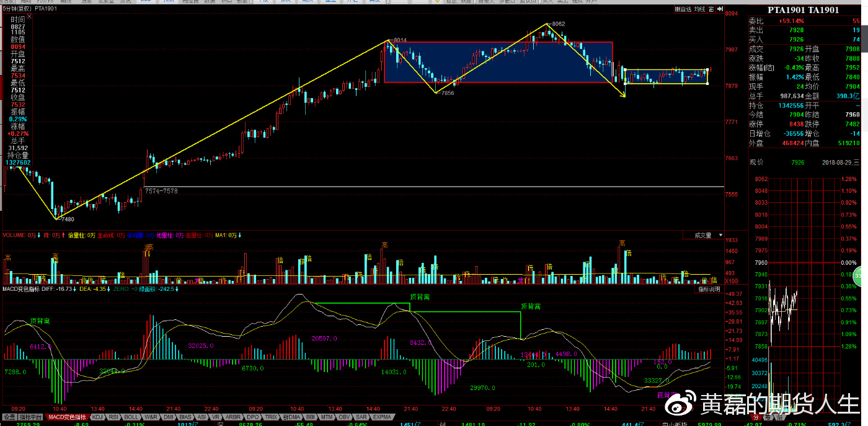Switch to the EXPMA indicator tab
This screenshot has width=868, height=426.
tap(382, 417)
